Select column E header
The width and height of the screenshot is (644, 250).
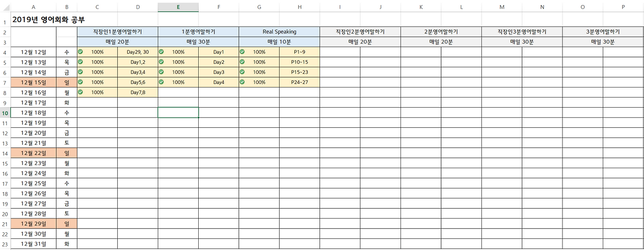(x=178, y=7)
